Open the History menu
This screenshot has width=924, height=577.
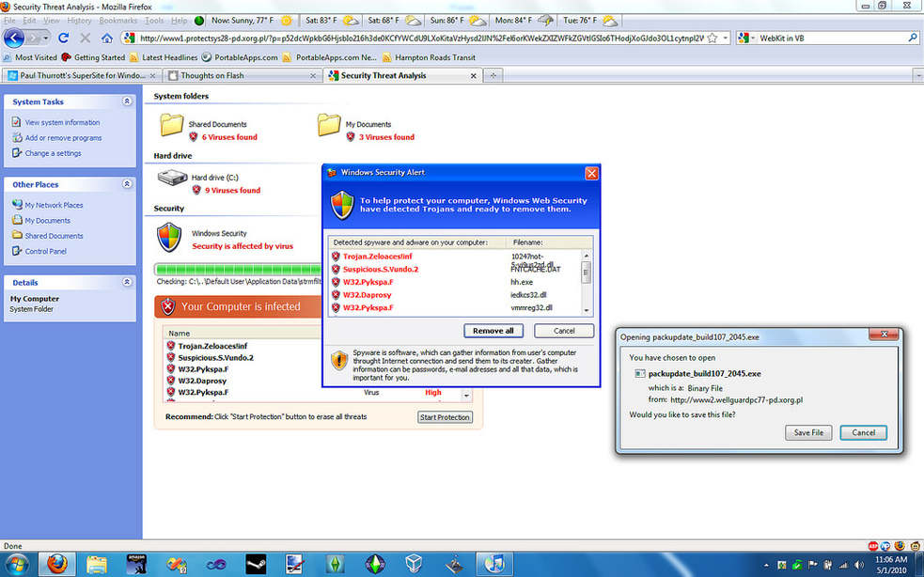click(x=79, y=21)
